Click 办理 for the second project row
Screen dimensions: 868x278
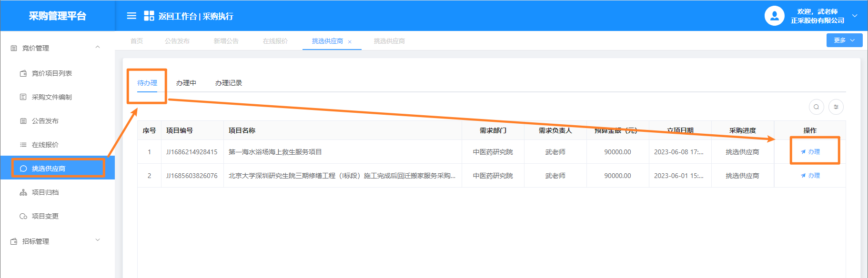pos(811,176)
